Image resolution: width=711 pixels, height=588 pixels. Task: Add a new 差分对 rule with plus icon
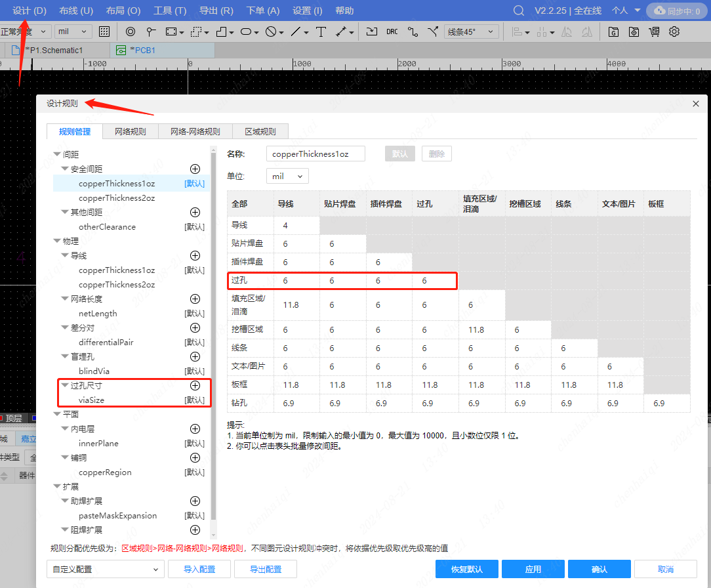[x=195, y=328]
